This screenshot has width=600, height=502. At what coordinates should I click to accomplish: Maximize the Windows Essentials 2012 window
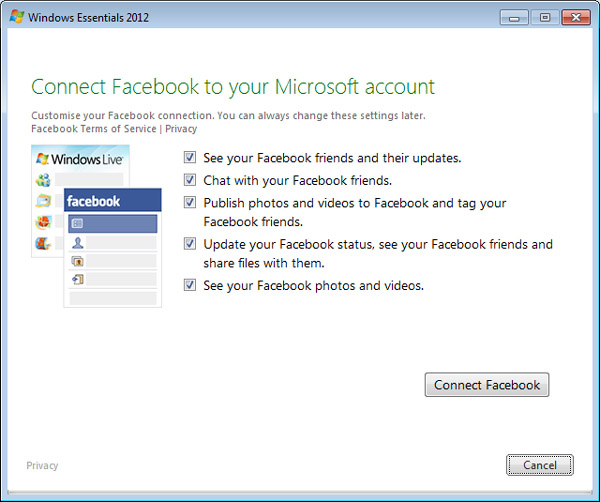coord(545,18)
